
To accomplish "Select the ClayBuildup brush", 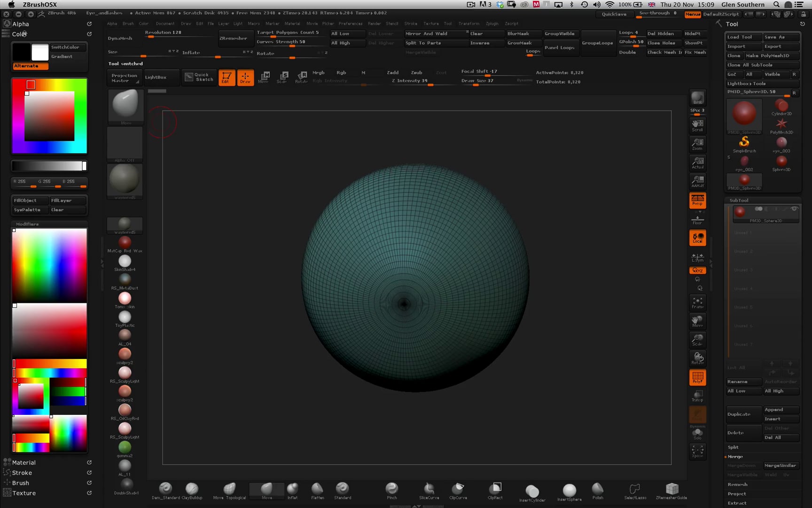I will 191,489.
